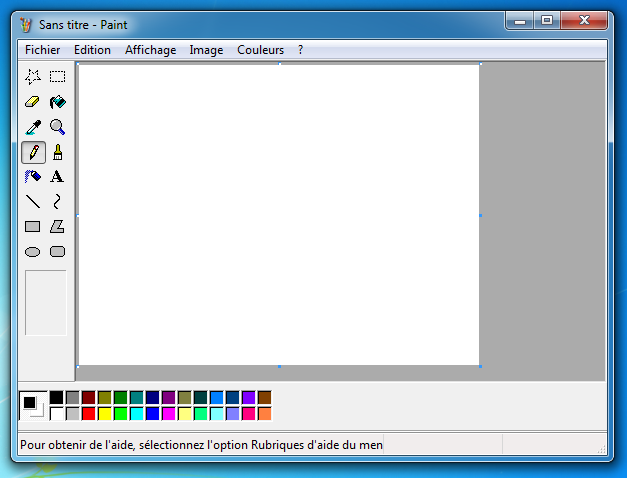Select the Pencil tool
Screen dimensions: 627x478
[33, 152]
